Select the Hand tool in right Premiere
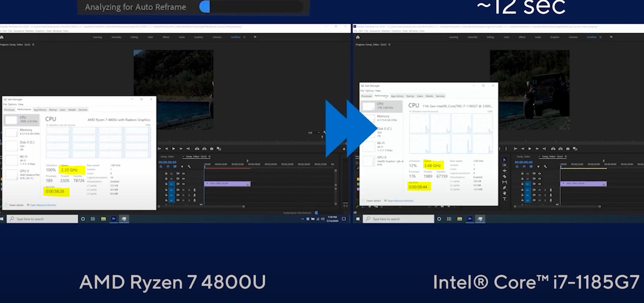 (x=505, y=193)
